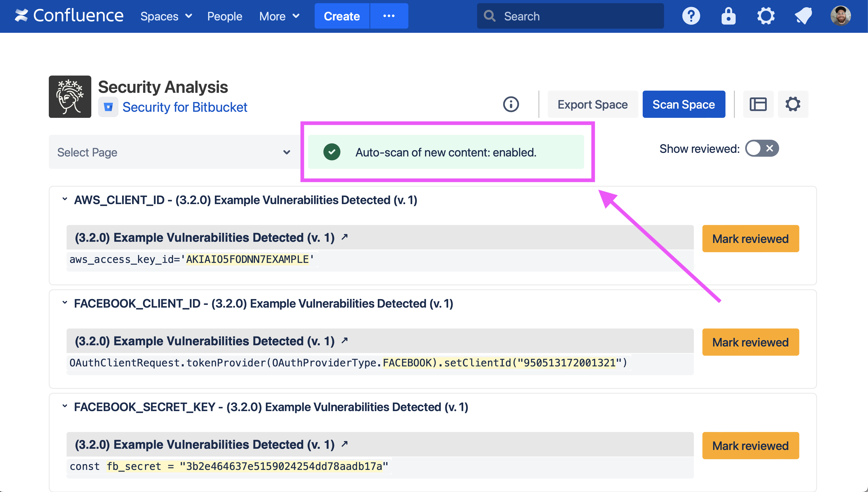The height and width of the screenshot is (492, 868).
Task: Click the Confluence logo icon
Action: point(21,16)
